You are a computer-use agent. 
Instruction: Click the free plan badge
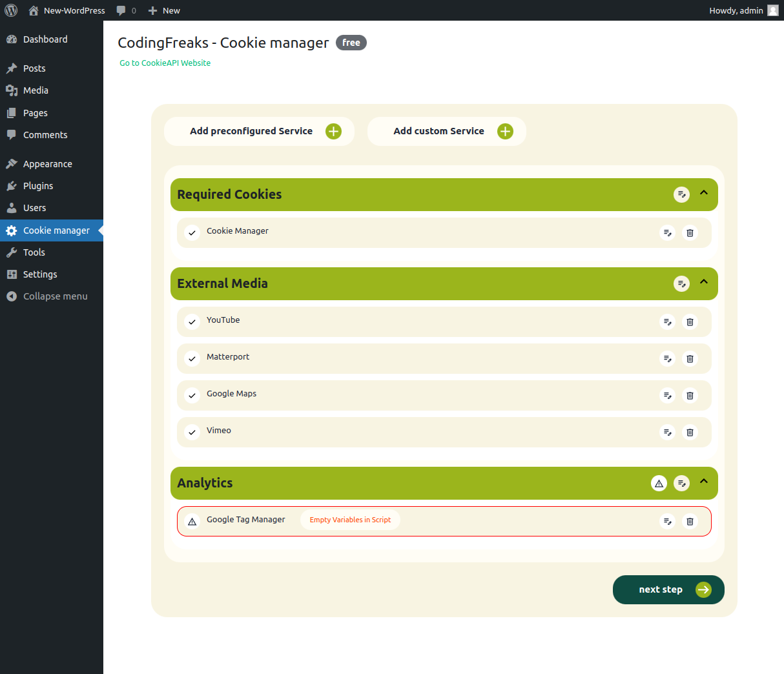point(351,43)
